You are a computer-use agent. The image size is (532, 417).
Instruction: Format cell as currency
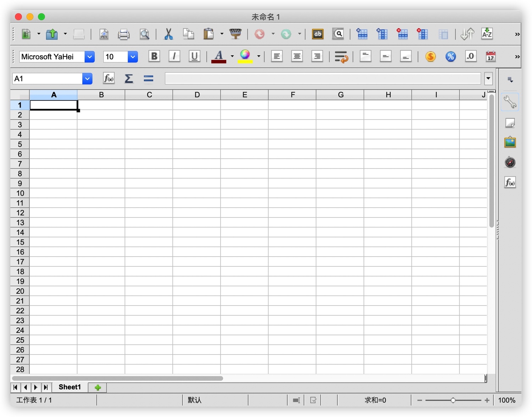click(x=430, y=56)
